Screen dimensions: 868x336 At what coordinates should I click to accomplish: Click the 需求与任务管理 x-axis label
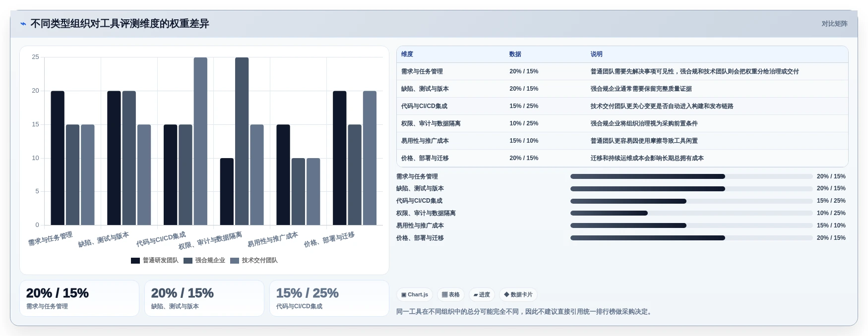point(51,239)
